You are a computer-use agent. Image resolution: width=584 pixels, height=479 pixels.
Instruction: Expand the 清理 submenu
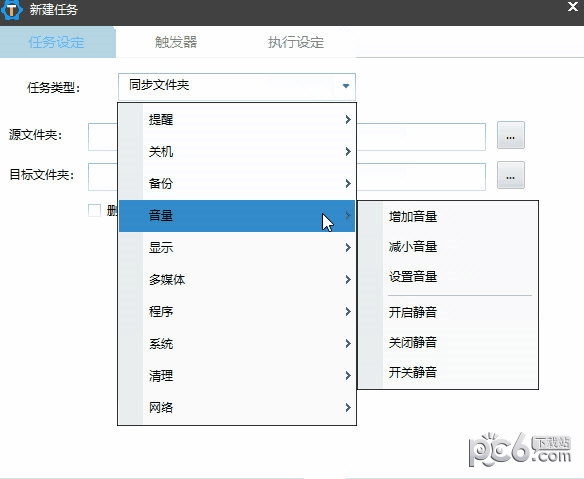[x=237, y=376]
